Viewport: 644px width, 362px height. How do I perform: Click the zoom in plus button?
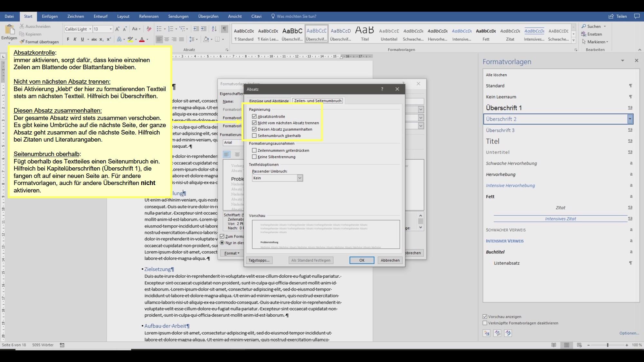point(627,345)
